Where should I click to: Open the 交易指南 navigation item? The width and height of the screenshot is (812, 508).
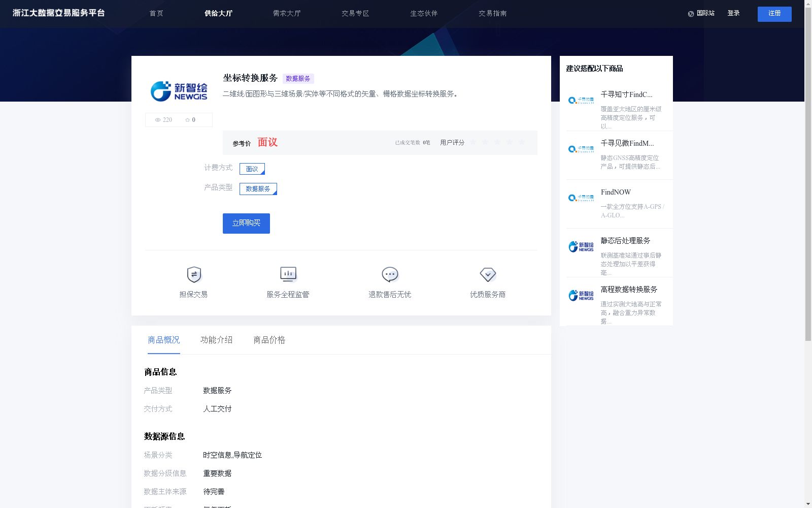492,14
